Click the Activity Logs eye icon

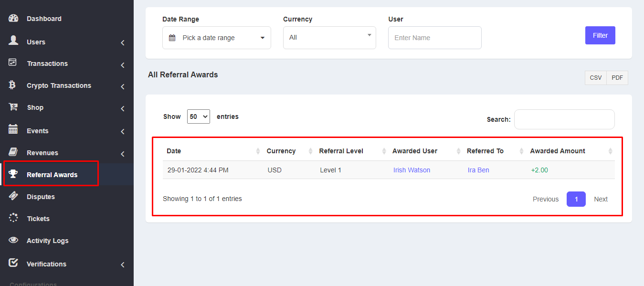pos(13,240)
